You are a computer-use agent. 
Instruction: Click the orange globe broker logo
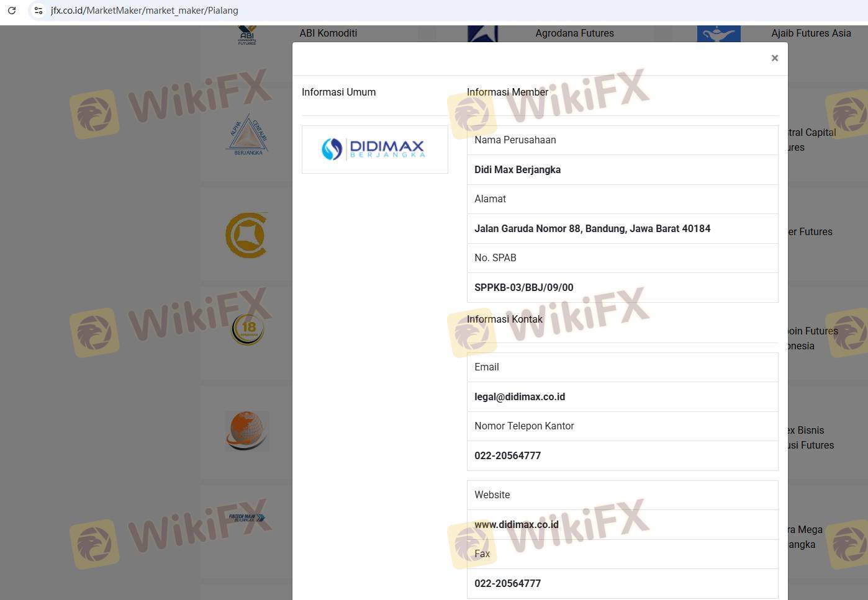[x=246, y=430]
